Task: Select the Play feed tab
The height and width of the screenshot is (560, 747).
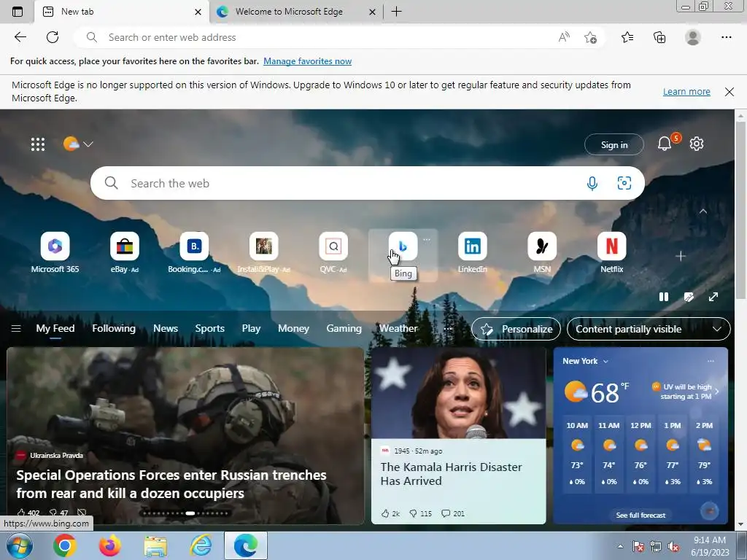Action: (251, 329)
